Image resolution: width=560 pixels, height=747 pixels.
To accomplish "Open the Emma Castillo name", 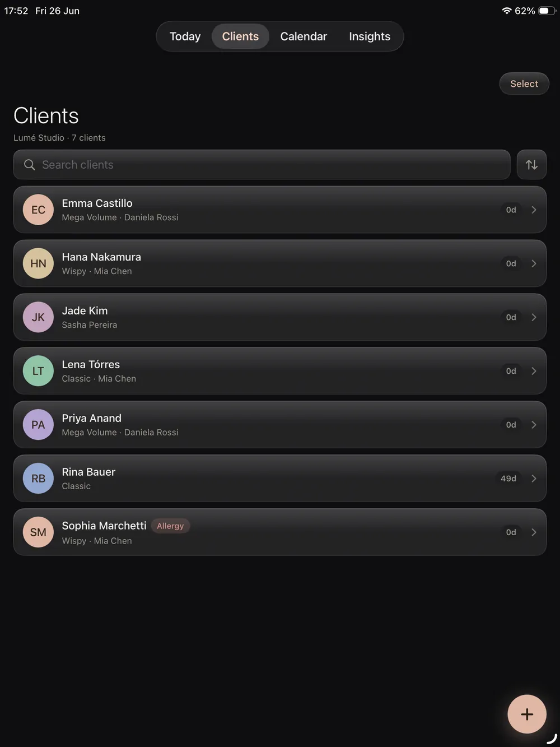I will pyautogui.click(x=97, y=203).
